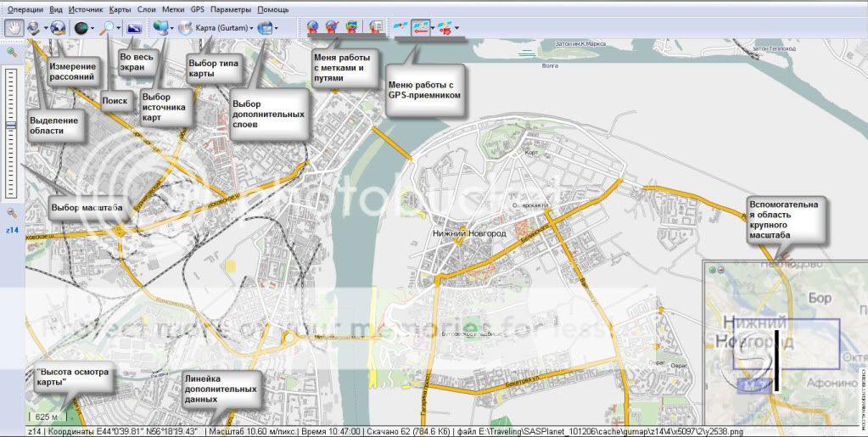The image size is (868, 437).
Task: Add a new placemark from toolbar
Action: (x=313, y=27)
